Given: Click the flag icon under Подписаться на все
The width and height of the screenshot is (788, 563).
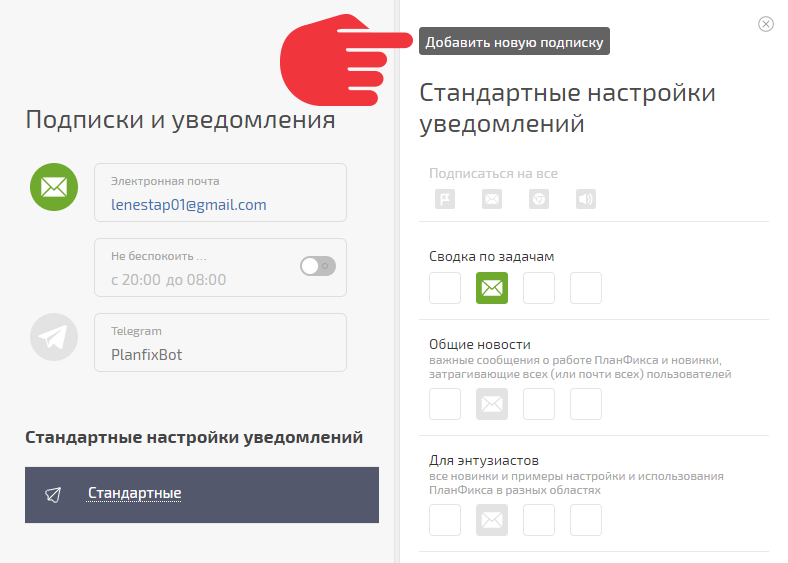Looking at the screenshot, I should (x=445, y=199).
